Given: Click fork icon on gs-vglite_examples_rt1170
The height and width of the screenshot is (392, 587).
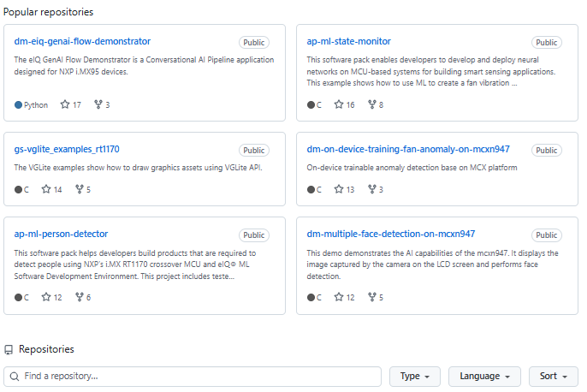Looking at the screenshot, I should coord(80,189).
